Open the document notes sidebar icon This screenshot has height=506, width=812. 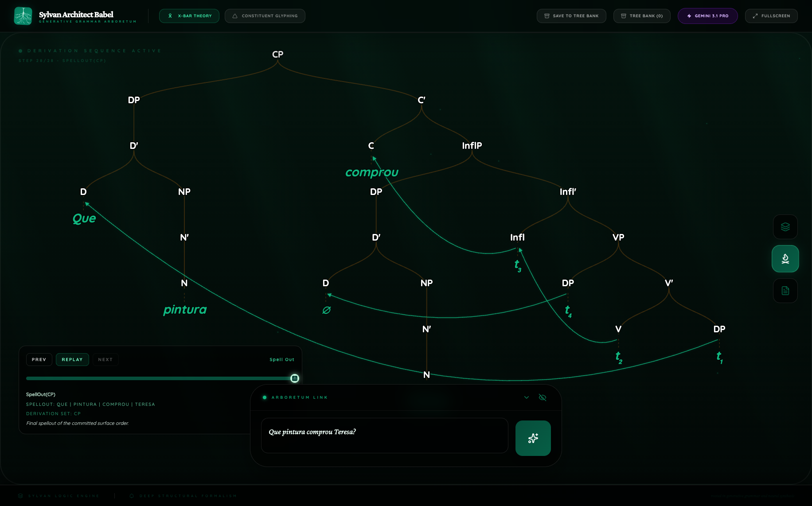pyautogui.click(x=785, y=291)
